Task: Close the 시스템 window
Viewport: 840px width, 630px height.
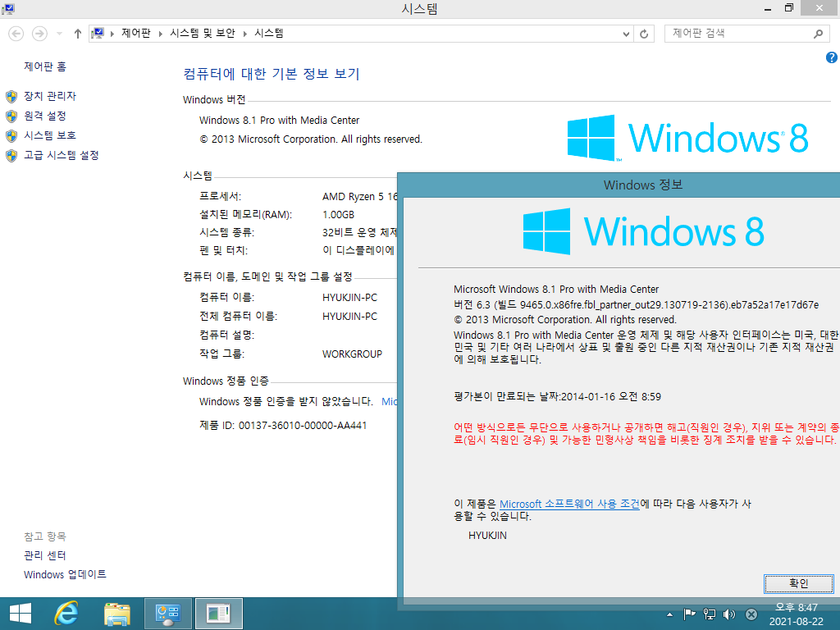Action: click(819, 8)
